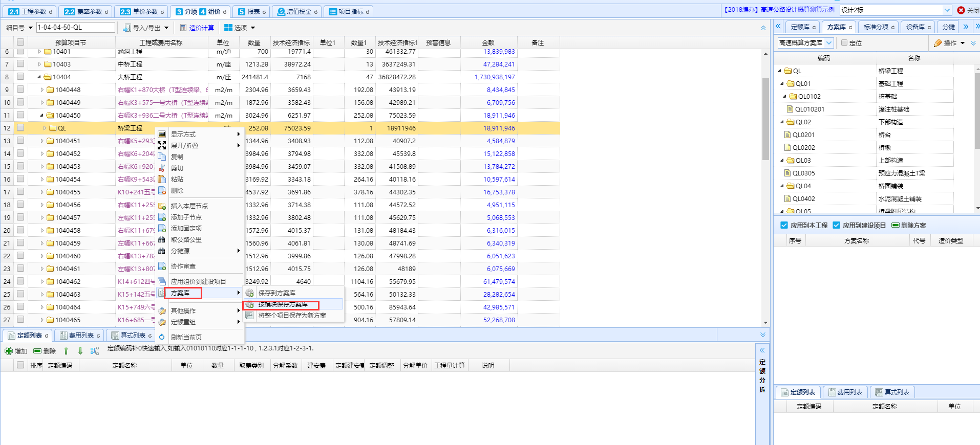Collapse QL01 node in scheme tree
Image resolution: width=980 pixels, height=445 pixels.
point(782,83)
